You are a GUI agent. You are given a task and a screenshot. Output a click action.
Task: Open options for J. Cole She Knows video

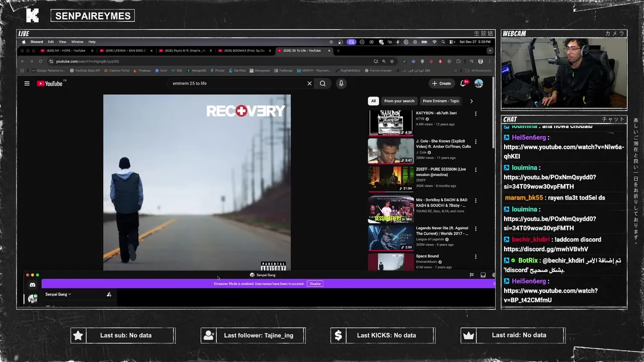coord(475,142)
